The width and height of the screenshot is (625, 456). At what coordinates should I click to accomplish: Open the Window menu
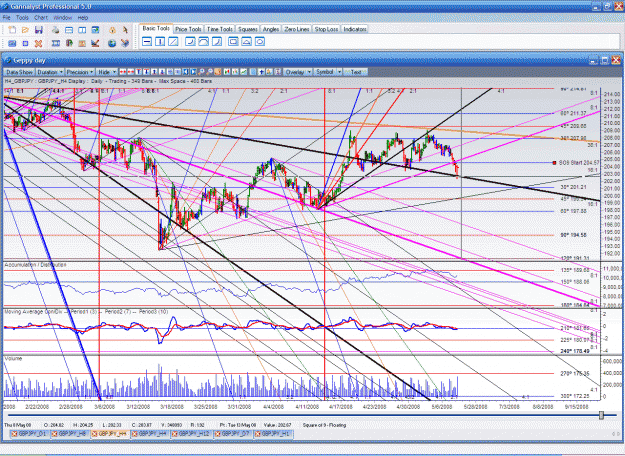click(x=63, y=18)
